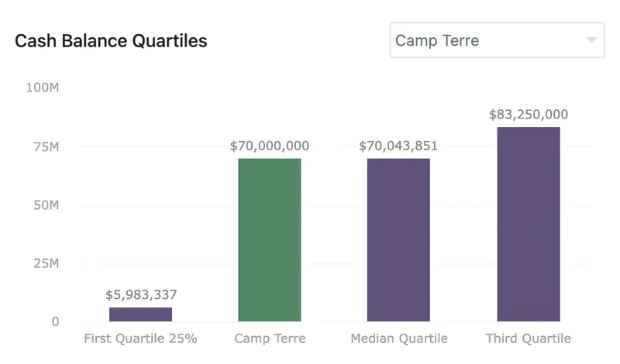
Task: Click the $70,000,000 data label
Action: click(270, 146)
